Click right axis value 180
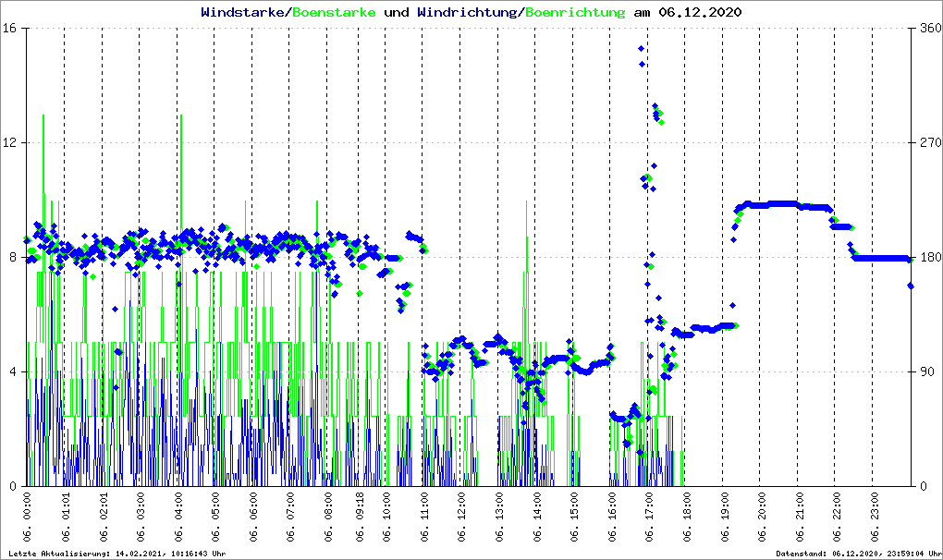This screenshot has width=943, height=560. pyautogui.click(x=930, y=257)
